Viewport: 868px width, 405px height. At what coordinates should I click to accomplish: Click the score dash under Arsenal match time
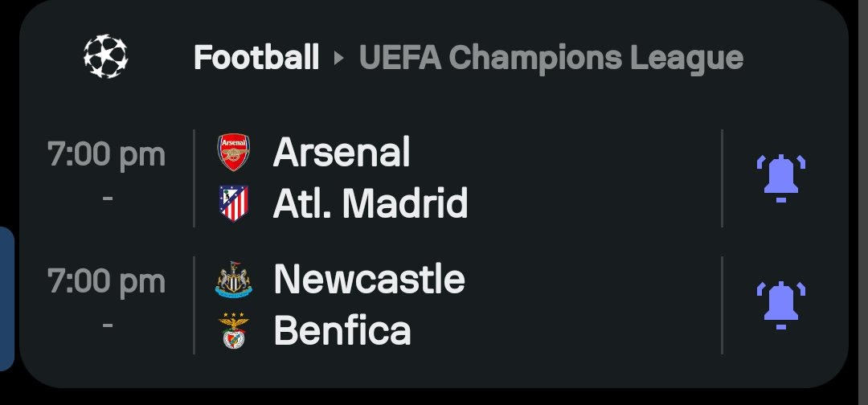pyautogui.click(x=108, y=198)
